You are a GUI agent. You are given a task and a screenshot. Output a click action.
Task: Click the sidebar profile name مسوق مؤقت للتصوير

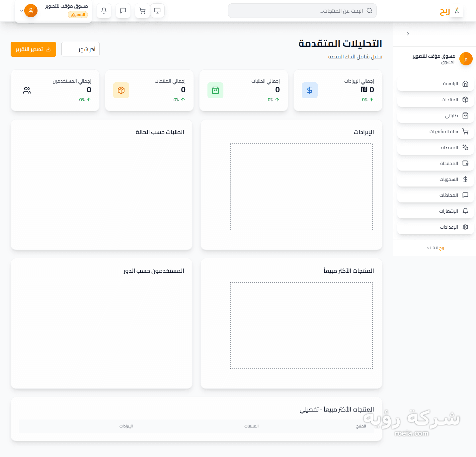pyautogui.click(x=434, y=56)
